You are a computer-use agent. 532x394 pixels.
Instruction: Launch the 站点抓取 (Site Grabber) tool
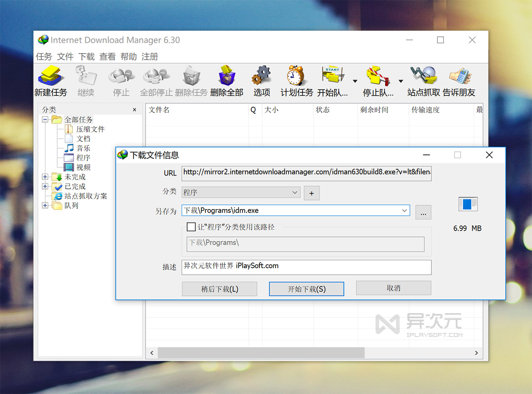click(423, 80)
